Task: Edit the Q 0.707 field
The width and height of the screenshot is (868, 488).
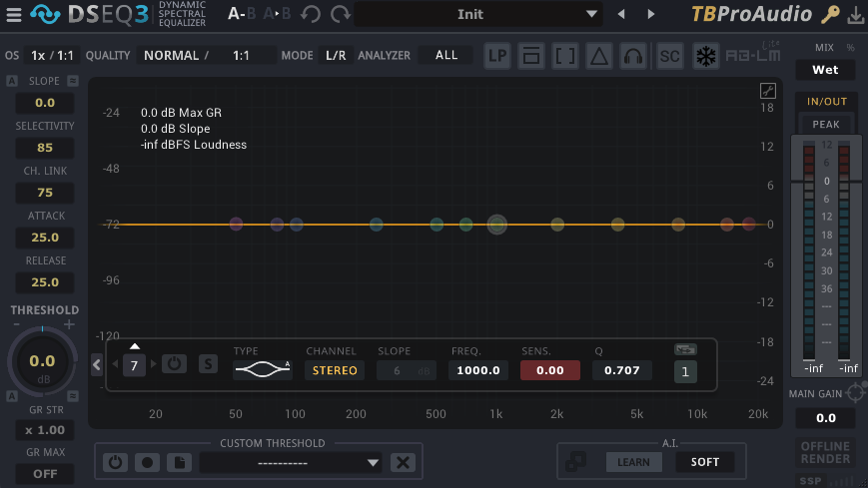Action: (x=621, y=370)
